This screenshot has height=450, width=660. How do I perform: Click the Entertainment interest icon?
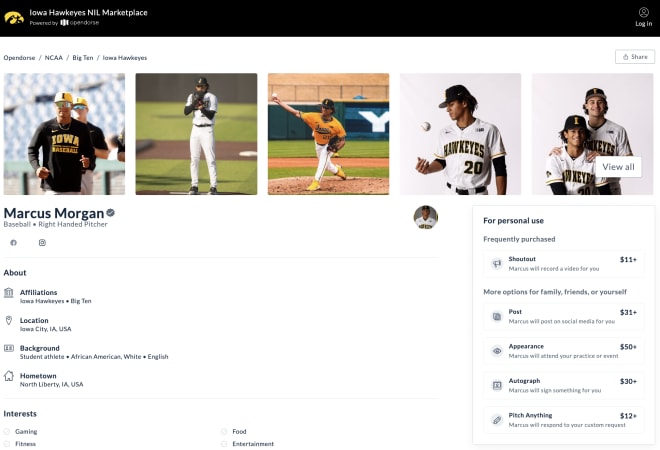point(224,444)
